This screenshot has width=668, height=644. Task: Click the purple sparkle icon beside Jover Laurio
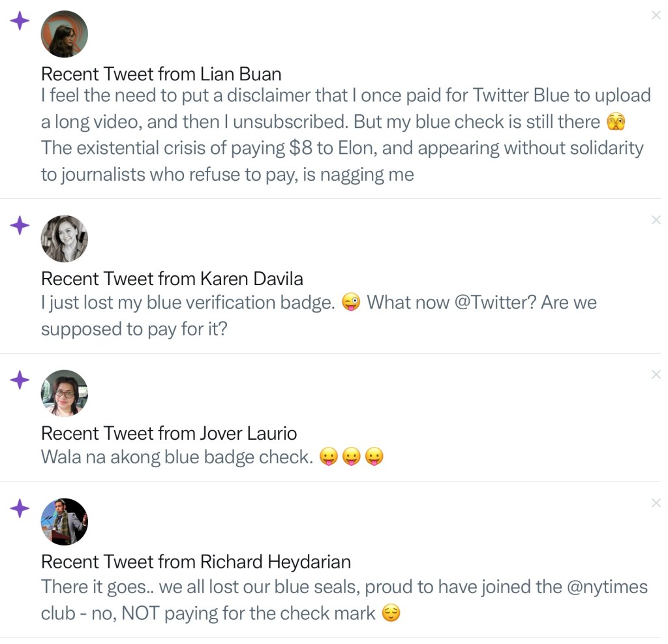pyautogui.click(x=20, y=380)
